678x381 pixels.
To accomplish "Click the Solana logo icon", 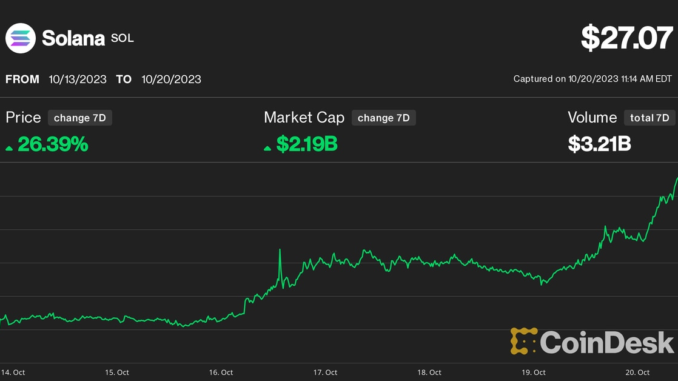I will (x=20, y=38).
